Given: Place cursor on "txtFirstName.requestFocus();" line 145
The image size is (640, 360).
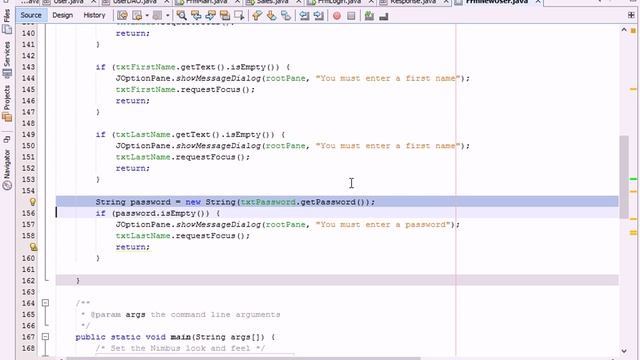Looking at the screenshot, I should [185, 89].
